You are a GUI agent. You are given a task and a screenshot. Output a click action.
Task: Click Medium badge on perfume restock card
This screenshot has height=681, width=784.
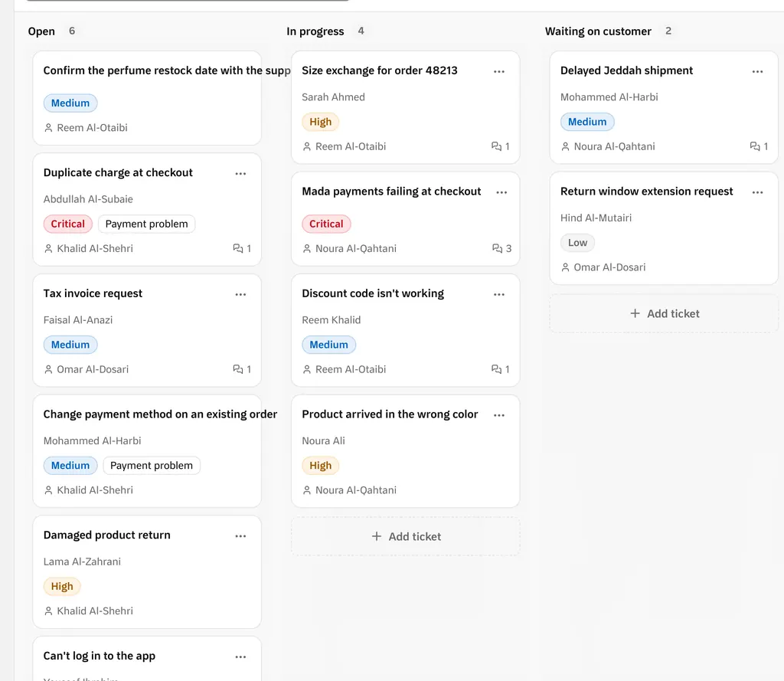point(70,103)
